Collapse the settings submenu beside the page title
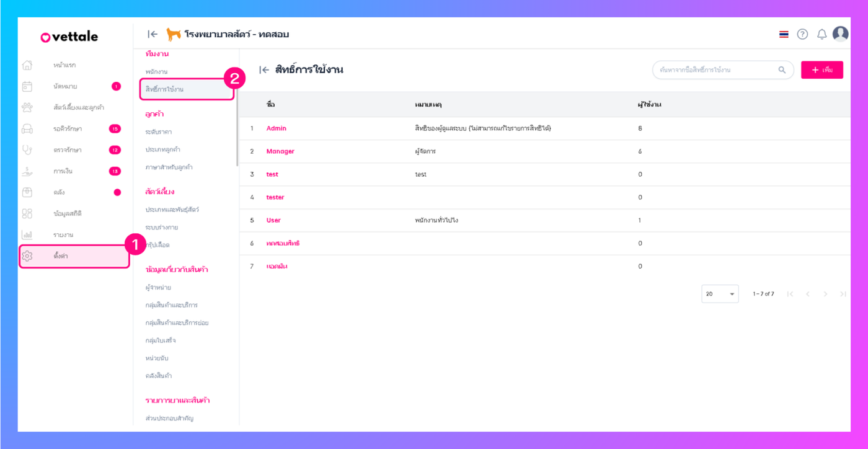 (x=264, y=70)
